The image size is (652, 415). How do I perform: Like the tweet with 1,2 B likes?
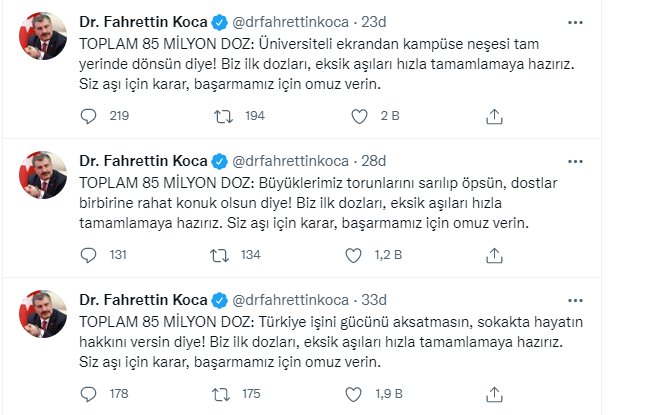353,255
